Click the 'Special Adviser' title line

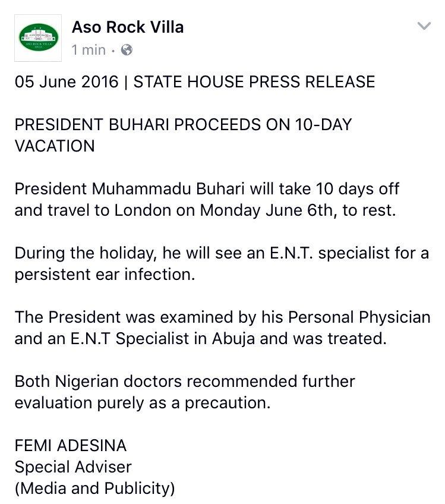(x=73, y=467)
